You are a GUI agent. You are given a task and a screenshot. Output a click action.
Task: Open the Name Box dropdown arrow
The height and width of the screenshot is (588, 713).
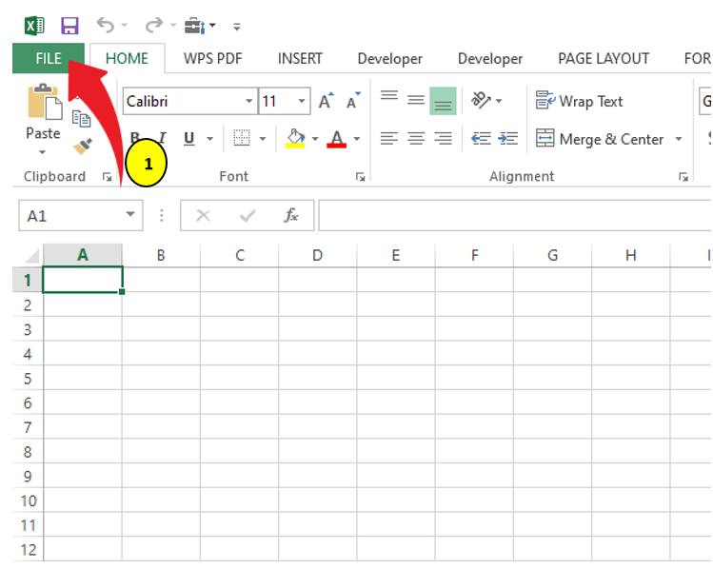point(131,216)
